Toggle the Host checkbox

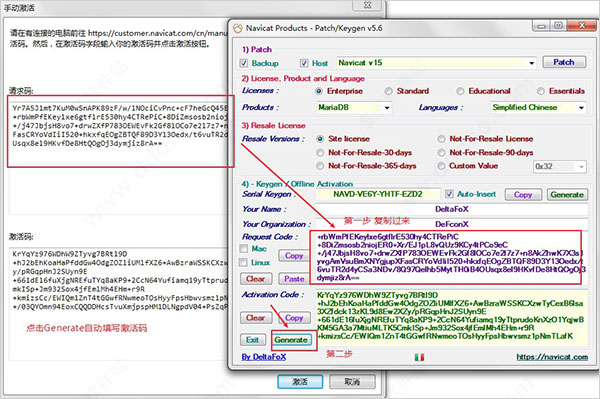[304, 63]
